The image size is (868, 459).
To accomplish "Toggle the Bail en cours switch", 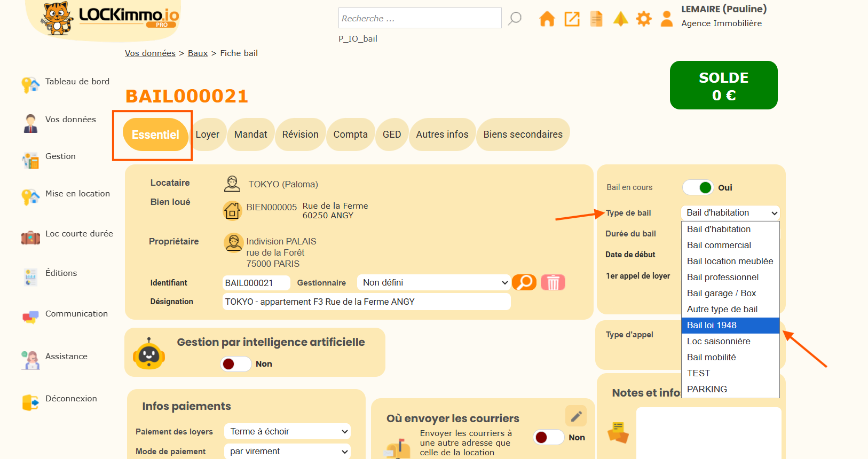I will [x=698, y=187].
